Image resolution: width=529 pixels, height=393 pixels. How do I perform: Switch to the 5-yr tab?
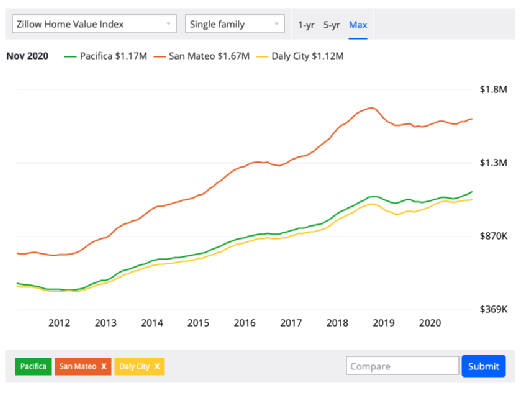click(331, 25)
